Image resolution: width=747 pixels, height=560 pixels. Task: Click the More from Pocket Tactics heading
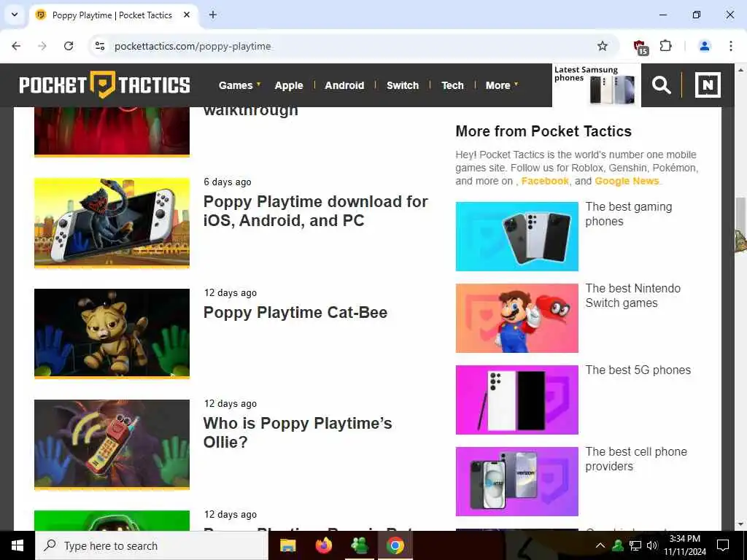pyautogui.click(x=543, y=131)
